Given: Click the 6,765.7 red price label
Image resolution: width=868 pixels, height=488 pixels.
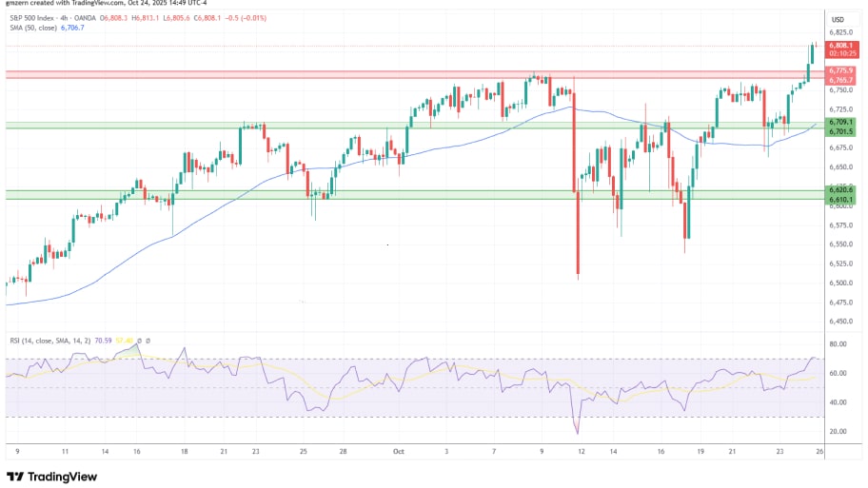Looking at the screenshot, I should [x=839, y=79].
